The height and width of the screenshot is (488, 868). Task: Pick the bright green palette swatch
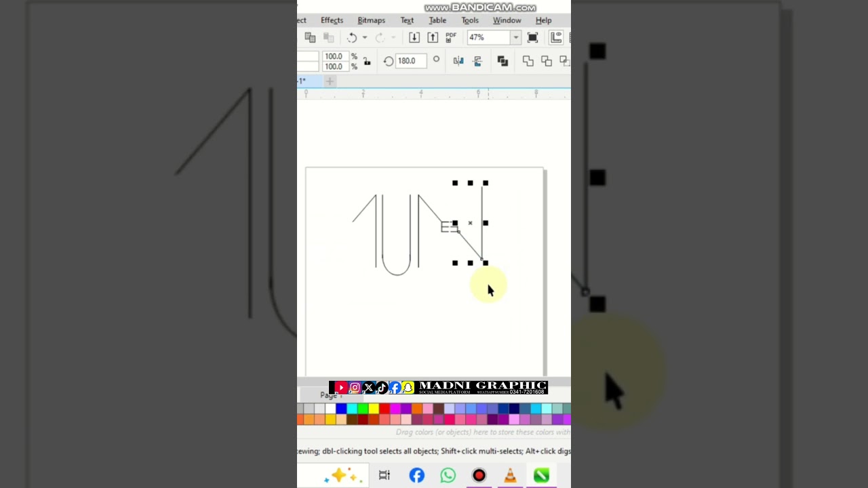(363, 409)
